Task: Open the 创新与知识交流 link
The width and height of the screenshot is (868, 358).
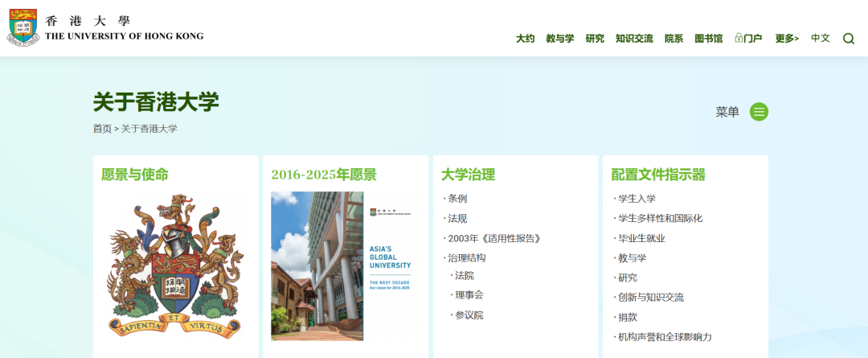Action: (650, 298)
